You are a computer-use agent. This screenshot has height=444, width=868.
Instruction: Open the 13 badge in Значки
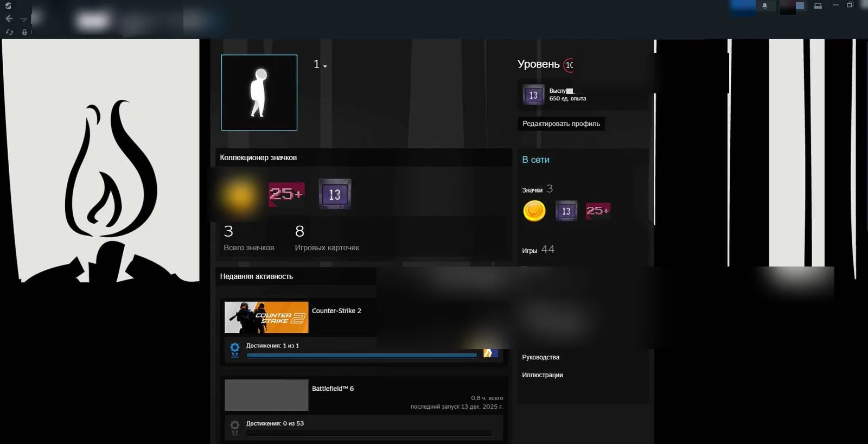566,211
